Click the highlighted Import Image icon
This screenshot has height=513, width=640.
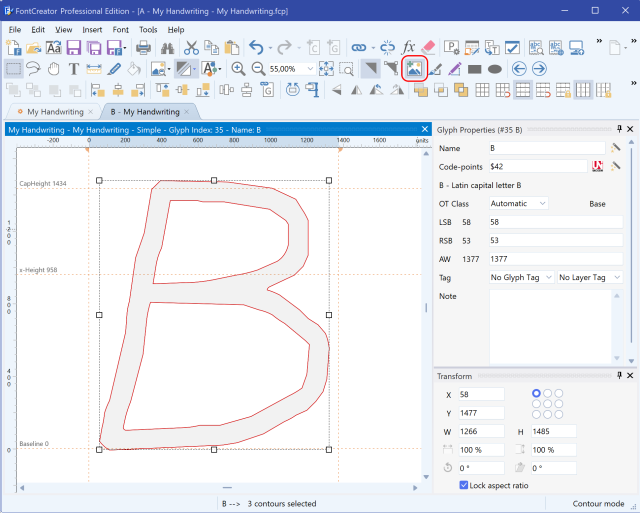coord(413,69)
